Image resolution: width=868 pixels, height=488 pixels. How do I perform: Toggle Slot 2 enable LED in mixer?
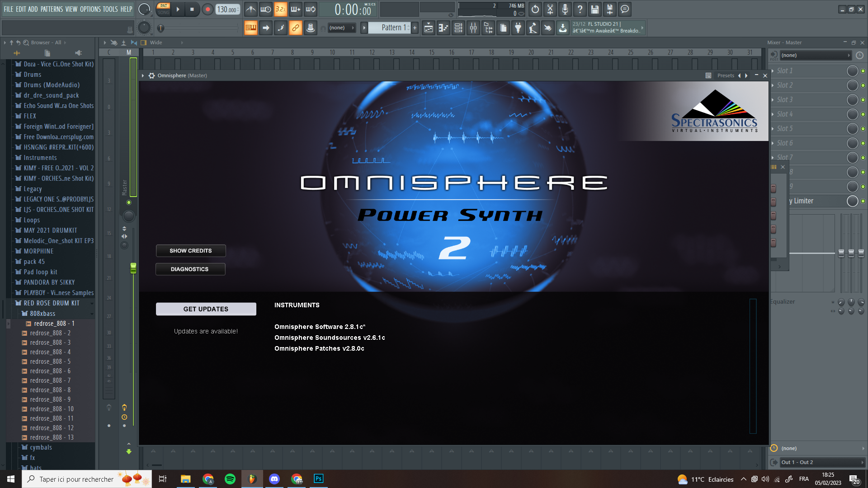click(863, 85)
